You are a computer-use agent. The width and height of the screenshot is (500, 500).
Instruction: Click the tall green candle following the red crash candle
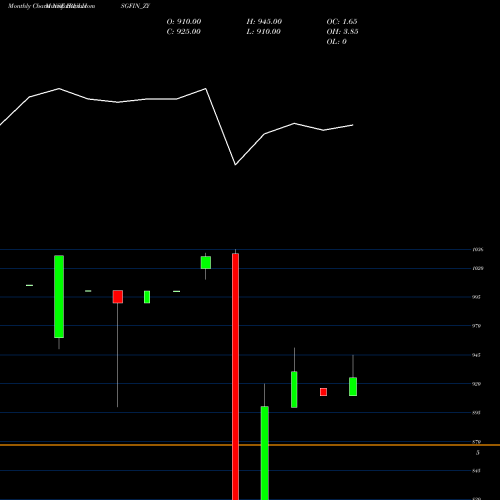pyautogui.click(x=265, y=453)
